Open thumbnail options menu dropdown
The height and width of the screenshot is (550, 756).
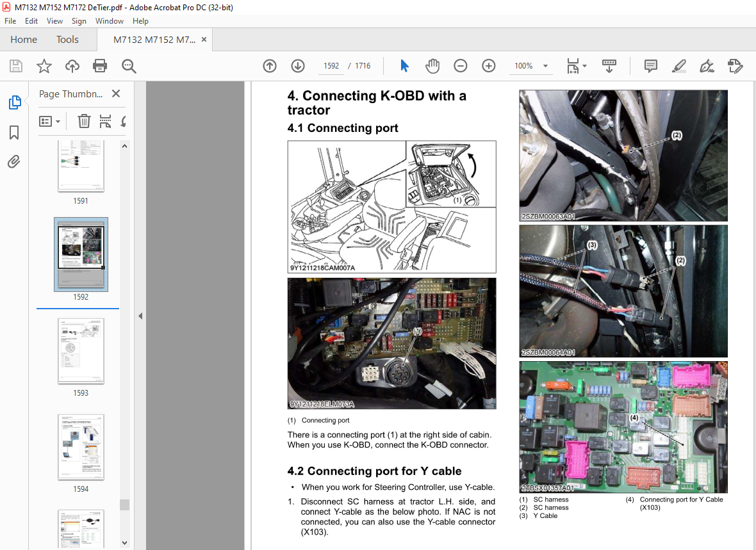[50, 121]
